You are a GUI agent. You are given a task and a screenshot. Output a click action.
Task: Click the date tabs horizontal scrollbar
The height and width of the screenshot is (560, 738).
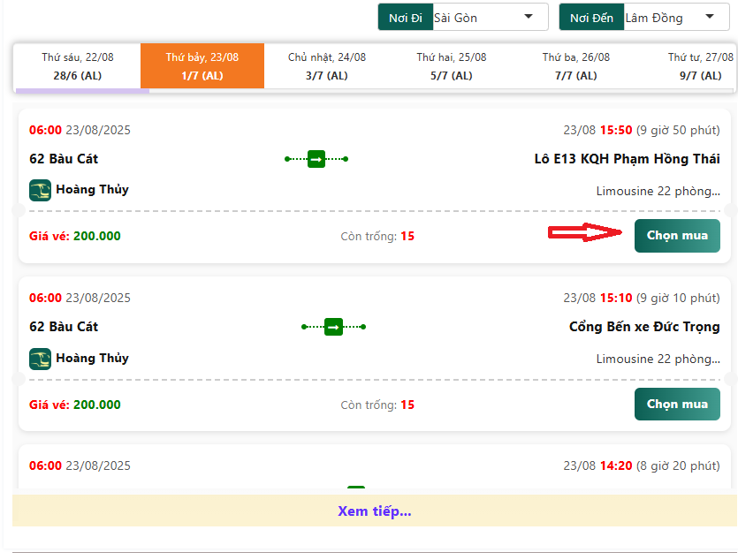(82, 91)
